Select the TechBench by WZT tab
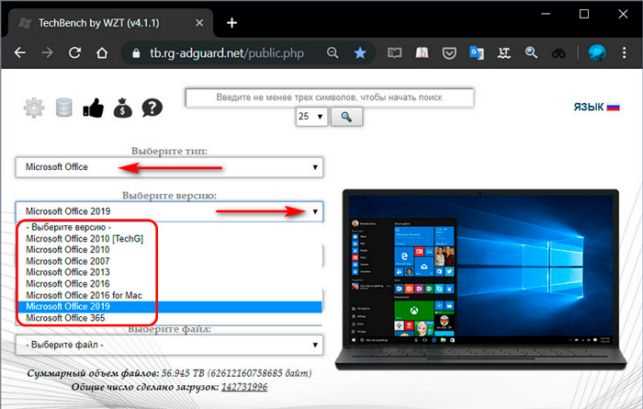The image size is (643, 409). click(111, 23)
